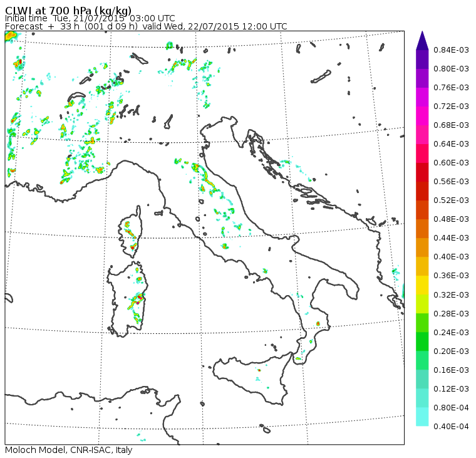Select the 0.80E-04 legend value
Viewport: 476px width, 458px height.
click(451, 408)
